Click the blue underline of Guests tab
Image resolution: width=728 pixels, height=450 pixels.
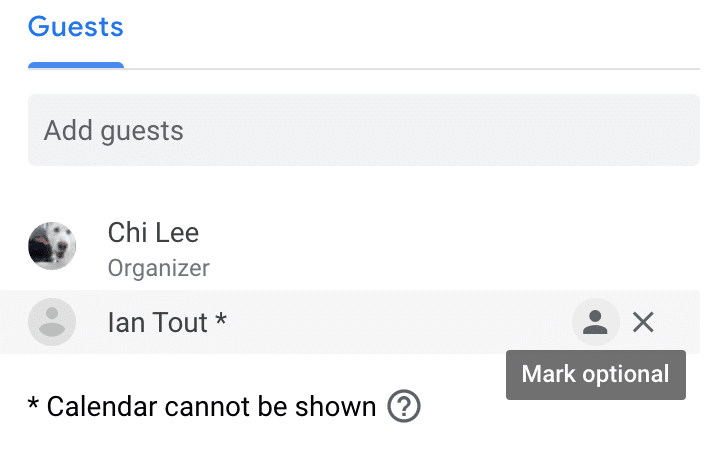click(76, 65)
